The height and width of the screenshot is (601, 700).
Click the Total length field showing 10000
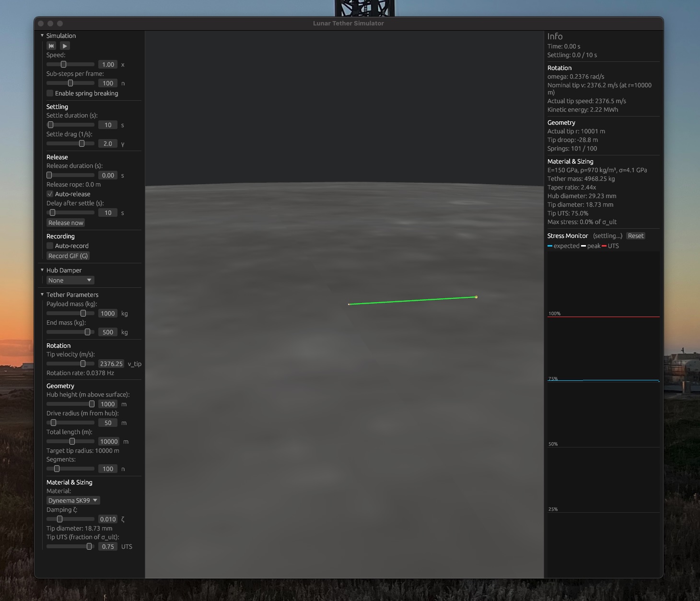[109, 441]
